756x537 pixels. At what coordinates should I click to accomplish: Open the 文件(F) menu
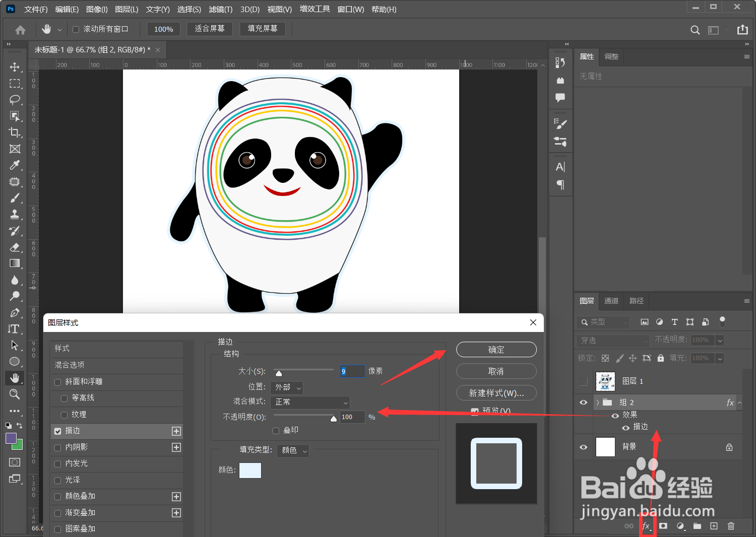36,10
